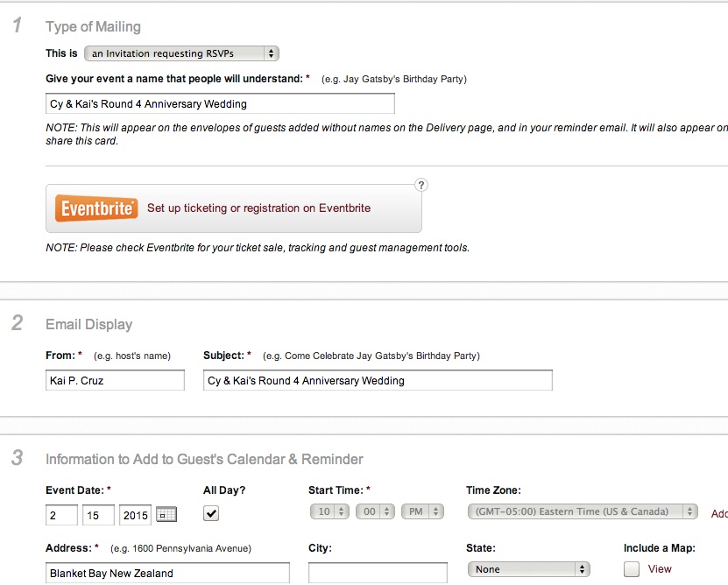The image size is (728, 585).
Task: Click the Eventbrite help question mark icon
Action: click(x=421, y=185)
